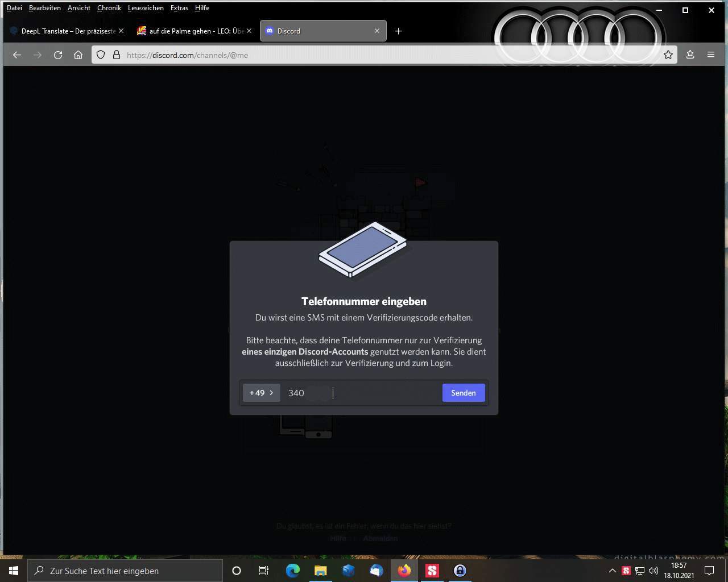Show site security padlock information
The height and width of the screenshot is (582, 728).
tap(116, 55)
